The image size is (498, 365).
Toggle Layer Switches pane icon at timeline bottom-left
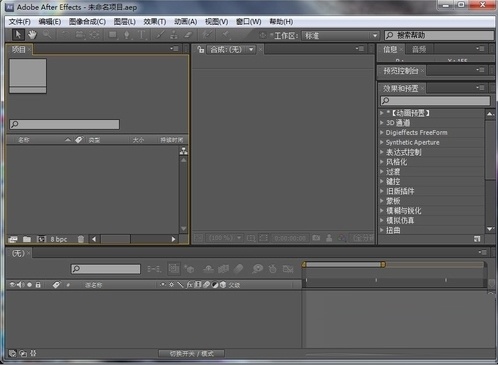point(12,353)
